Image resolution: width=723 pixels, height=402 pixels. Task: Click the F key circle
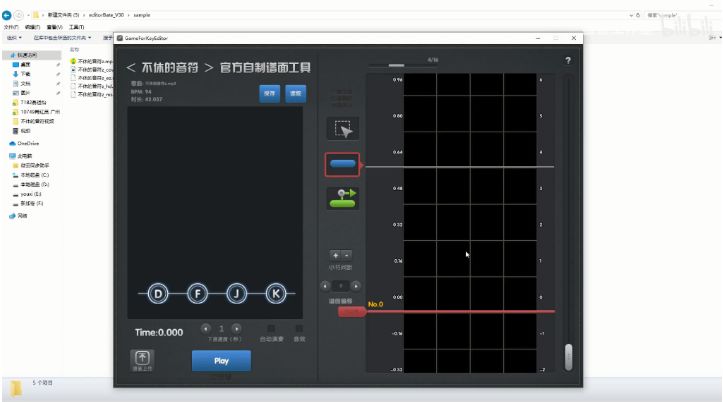pyautogui.click(x=197, y=294)
